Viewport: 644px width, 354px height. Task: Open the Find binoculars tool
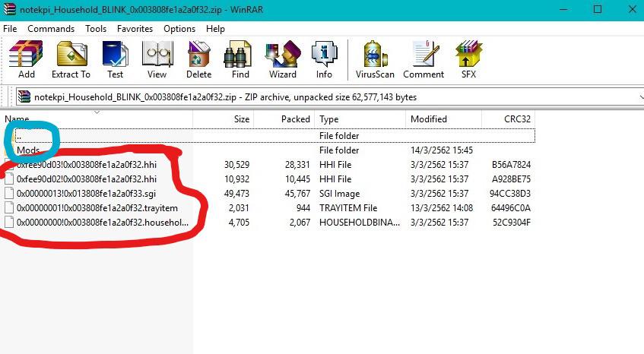pyautogui.click(x=240, y=59)
